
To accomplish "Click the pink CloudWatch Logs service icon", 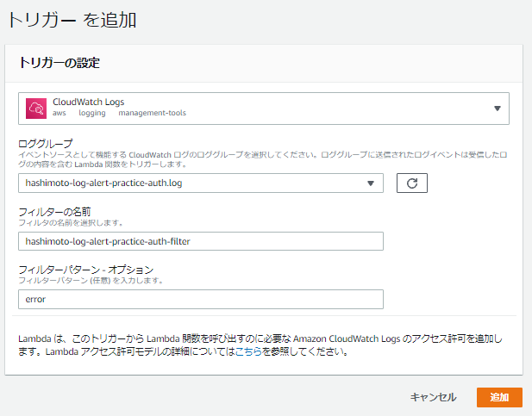I will point(36,108).
